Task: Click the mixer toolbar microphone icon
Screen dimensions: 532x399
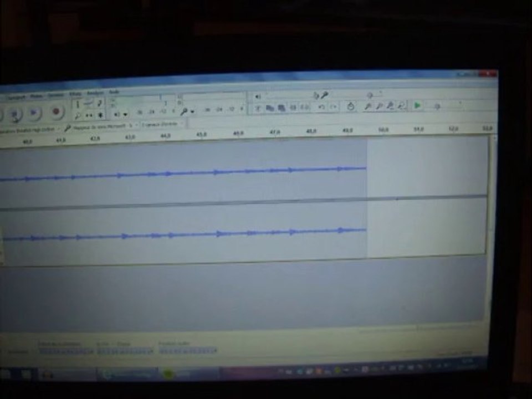Action: (324, 95)
